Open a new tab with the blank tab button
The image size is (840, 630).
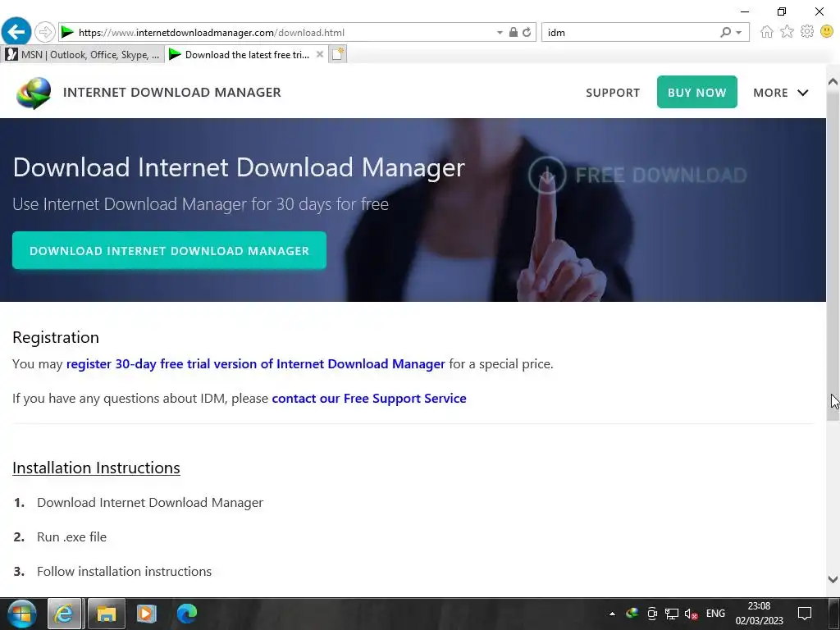pos(337,54)
